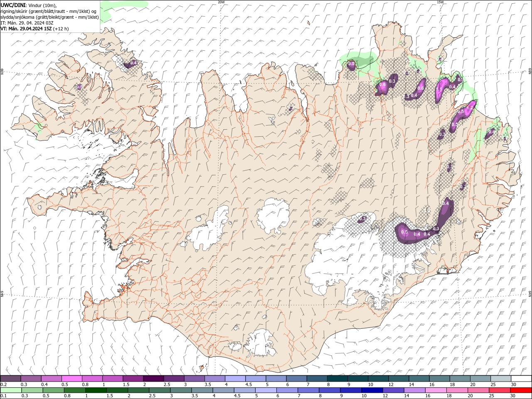
Task: Click the 0.2 label on the snow scale
Action: point(4,384)
